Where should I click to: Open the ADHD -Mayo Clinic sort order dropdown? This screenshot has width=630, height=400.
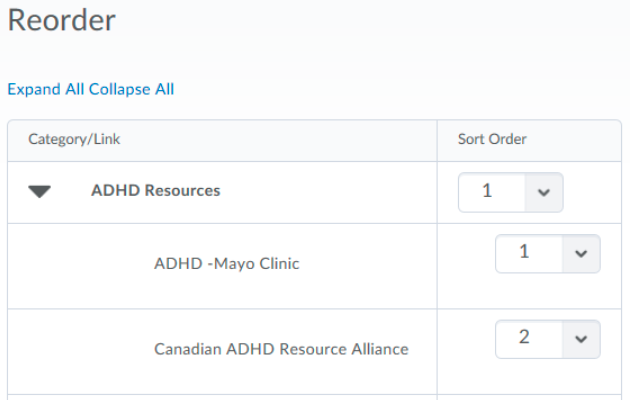point(547,254)
